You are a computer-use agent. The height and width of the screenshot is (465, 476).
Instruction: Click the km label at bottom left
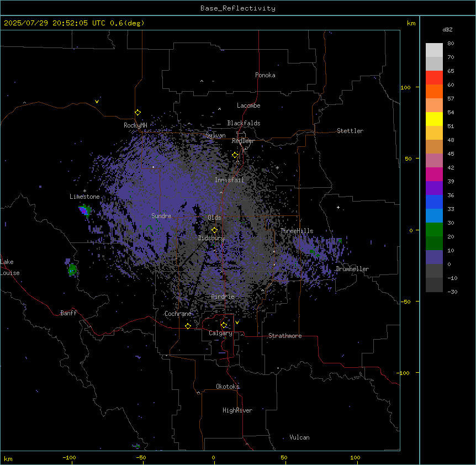[8, 458]
